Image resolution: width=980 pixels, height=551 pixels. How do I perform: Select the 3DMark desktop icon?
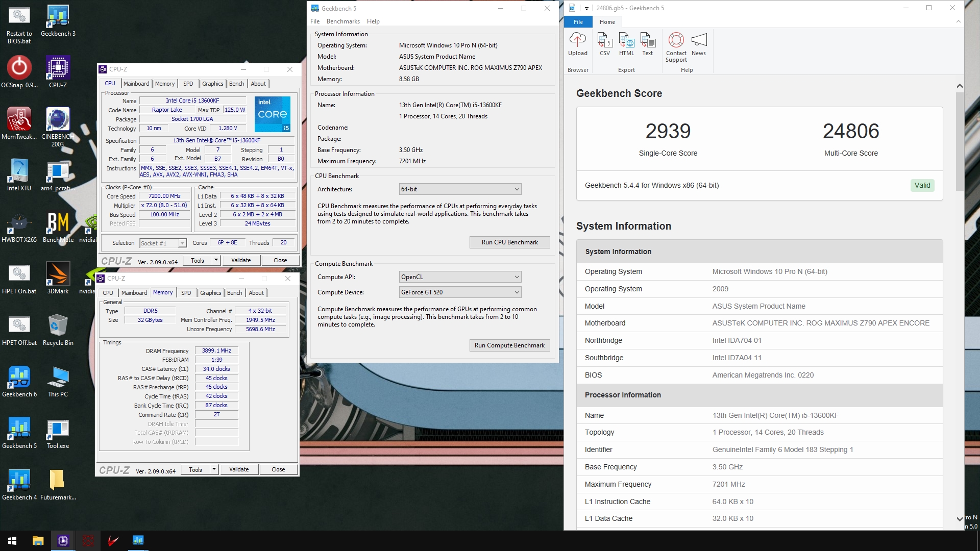pyautogui.click(x=58, y=278)
